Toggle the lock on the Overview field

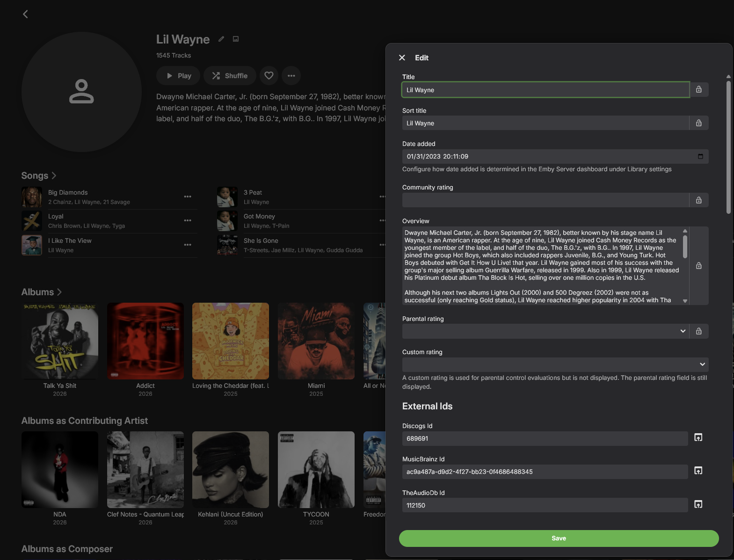coord(698,266)
